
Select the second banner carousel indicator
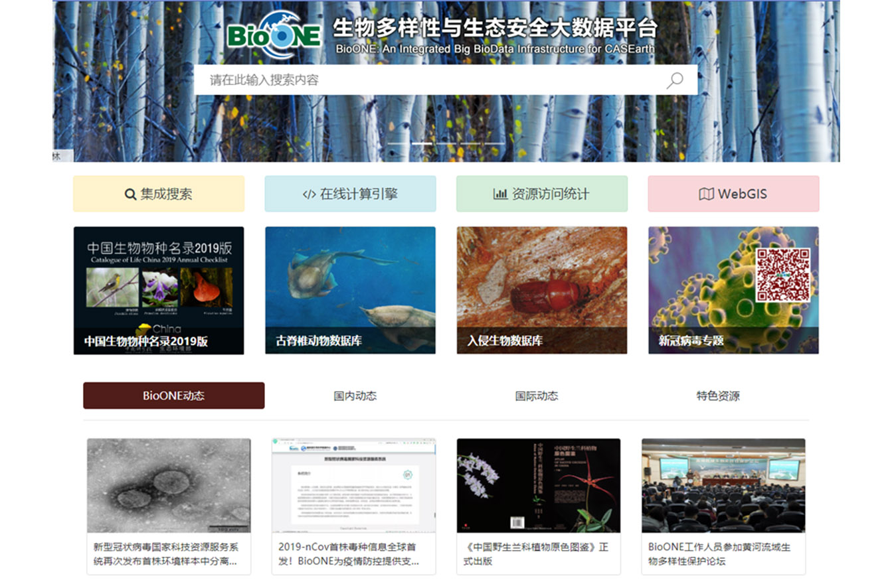422,144
